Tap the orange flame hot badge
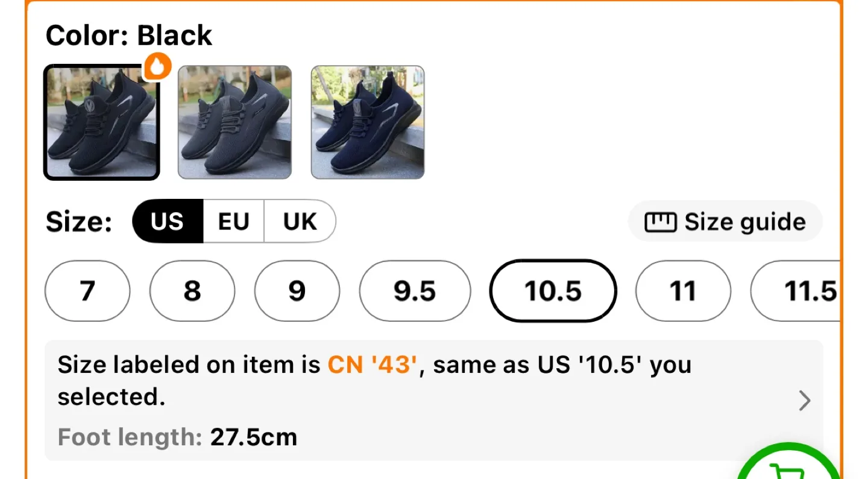The width and height of the screenshot is (868, 479). (157, 67)
